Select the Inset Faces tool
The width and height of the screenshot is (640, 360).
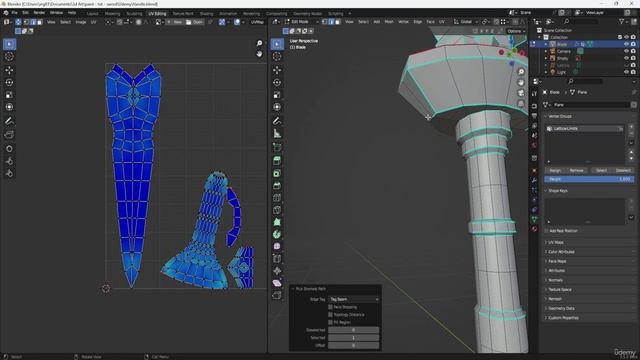tap(277, 173)
